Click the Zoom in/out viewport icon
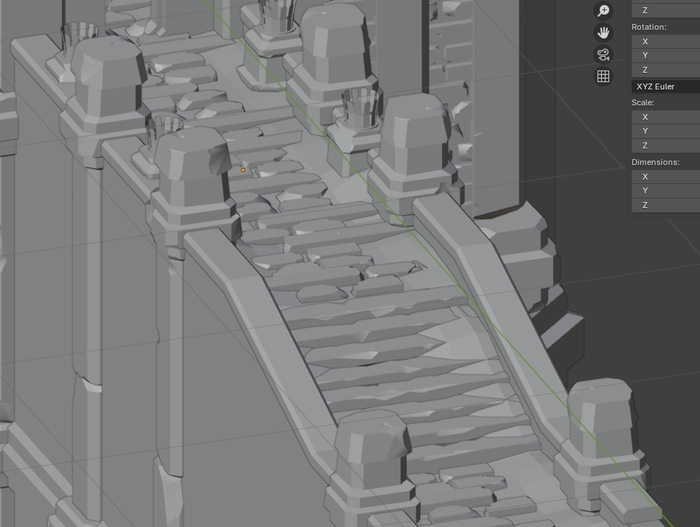Screen dimensions: 700x527 (x=603, y=11)
